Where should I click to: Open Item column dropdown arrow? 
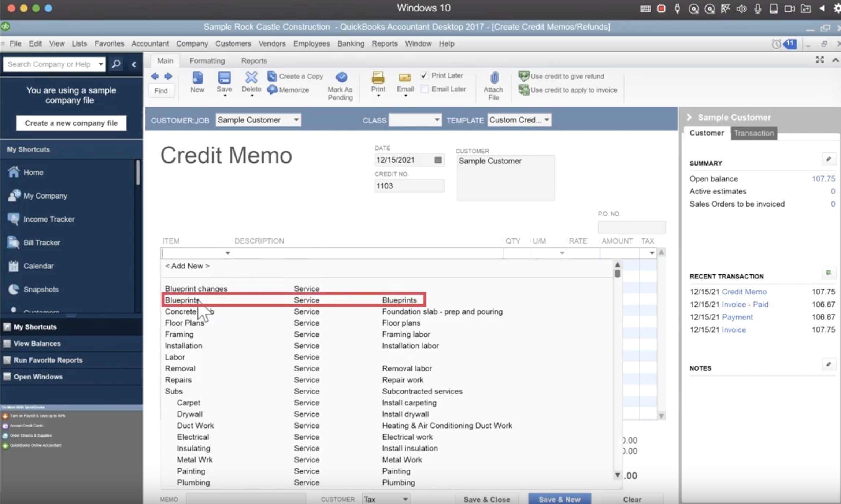click(227, 253)
